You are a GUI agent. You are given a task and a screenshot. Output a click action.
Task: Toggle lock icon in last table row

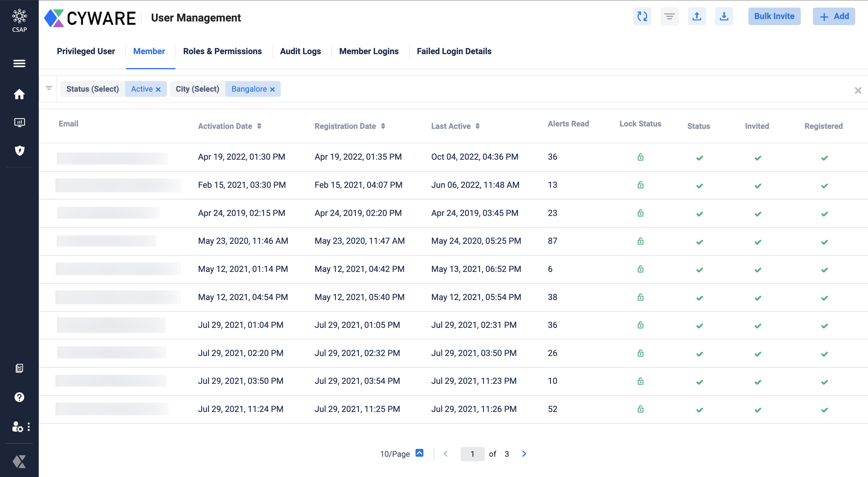[x=640, y=409]
